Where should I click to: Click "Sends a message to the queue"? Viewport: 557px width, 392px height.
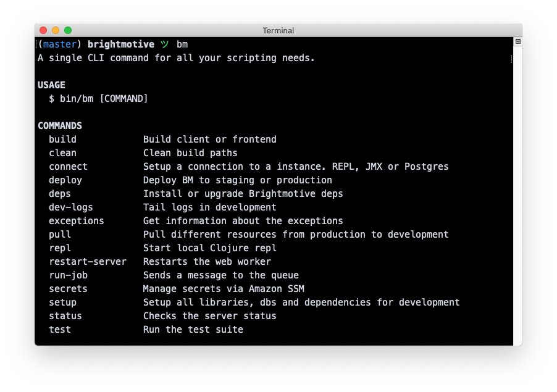click(220, 275)
